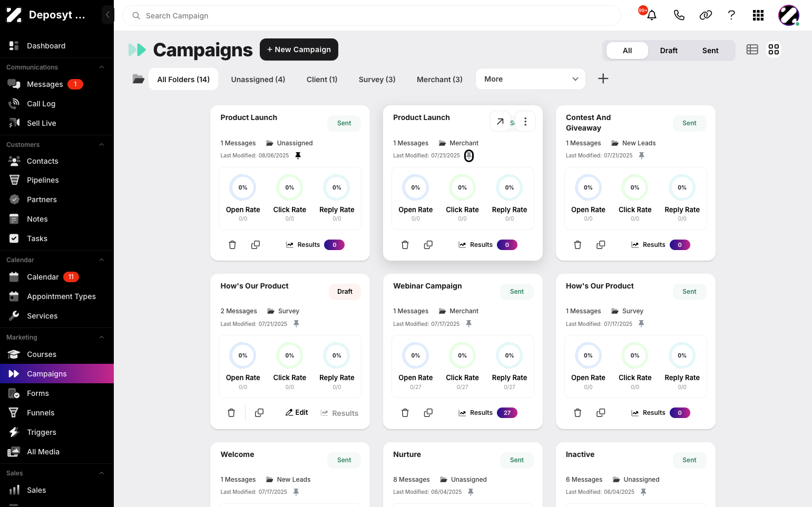
Task: Click the Search Campaign field
Action: (x=371, y=16)
